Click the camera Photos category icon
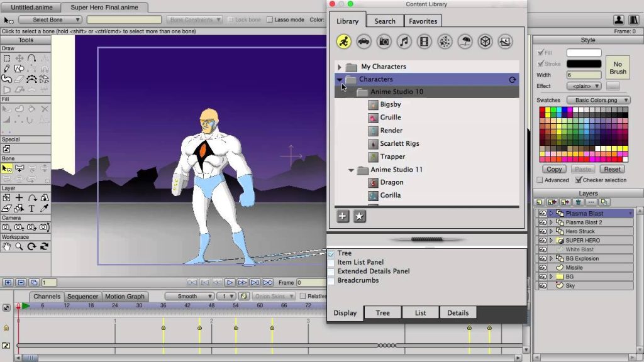This screenshot has height=362, width=644. pyautogui.click(x=384, y=41)
